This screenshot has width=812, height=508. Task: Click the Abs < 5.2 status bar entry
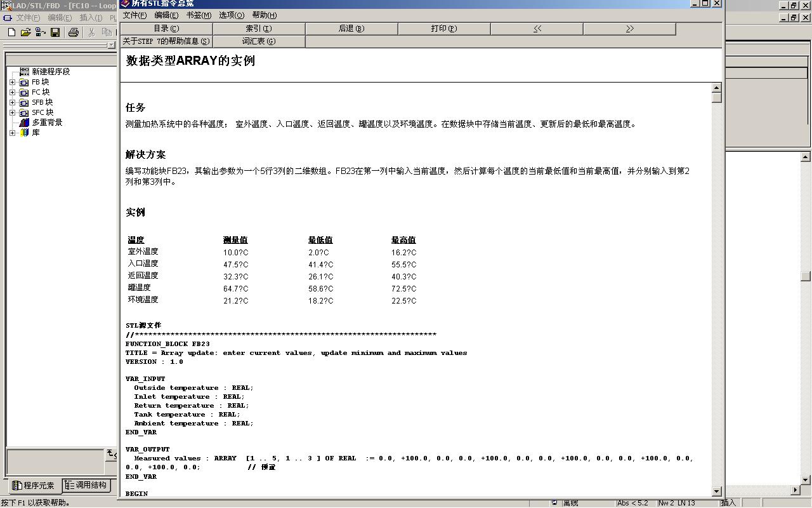pos(633,503)
